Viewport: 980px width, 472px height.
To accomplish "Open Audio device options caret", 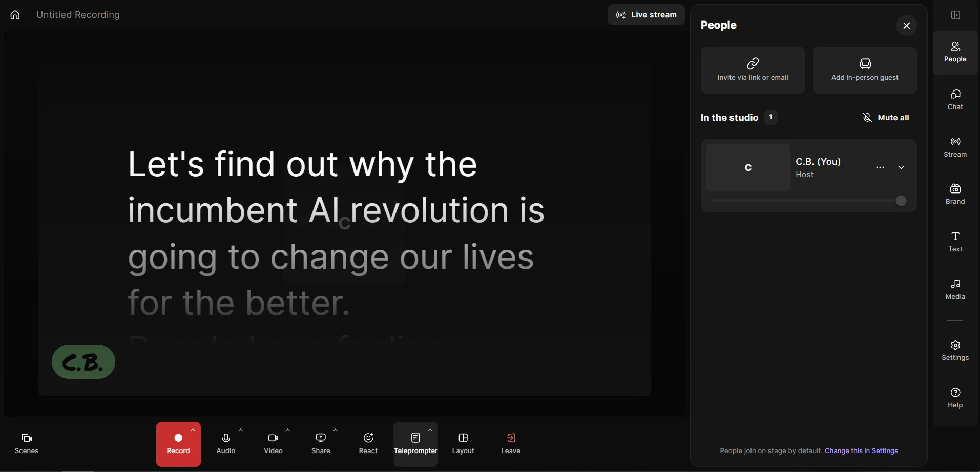I will click(x=241, y=430).
